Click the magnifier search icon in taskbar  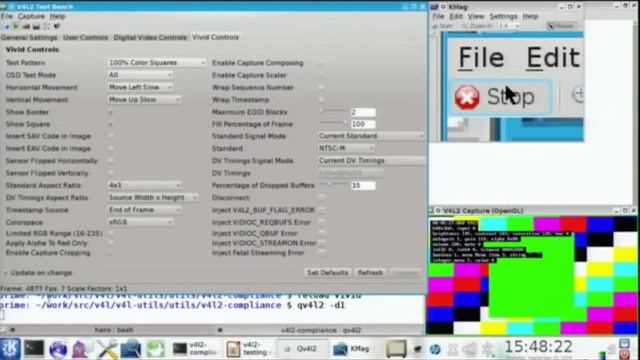pyautogui.click(x=131, y=349)
